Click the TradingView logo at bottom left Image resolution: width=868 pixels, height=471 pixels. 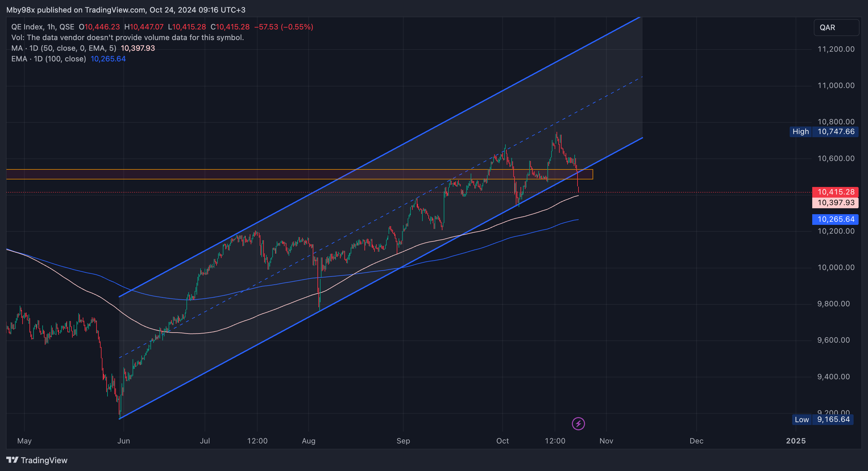pyautogui.click(x=37, y=460)
